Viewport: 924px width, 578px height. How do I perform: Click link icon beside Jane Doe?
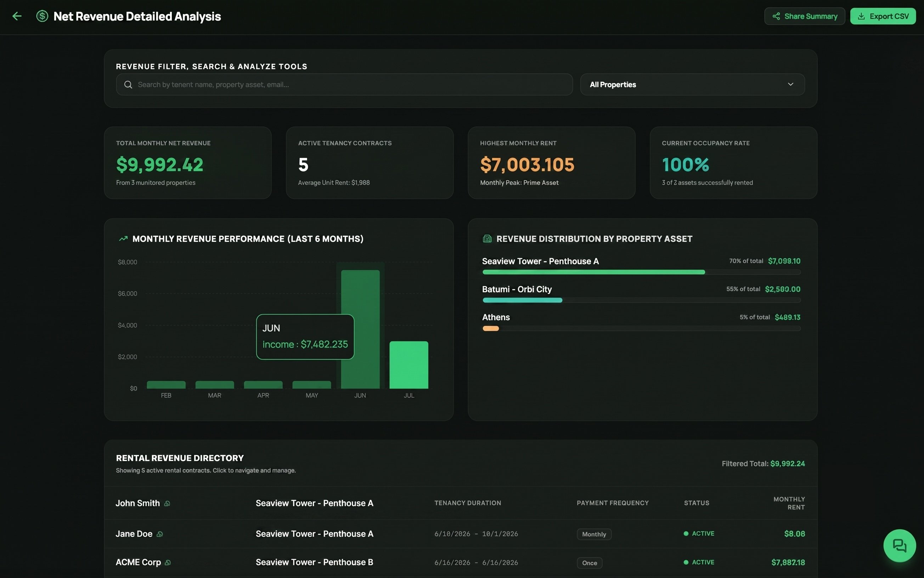coord(160,534)
